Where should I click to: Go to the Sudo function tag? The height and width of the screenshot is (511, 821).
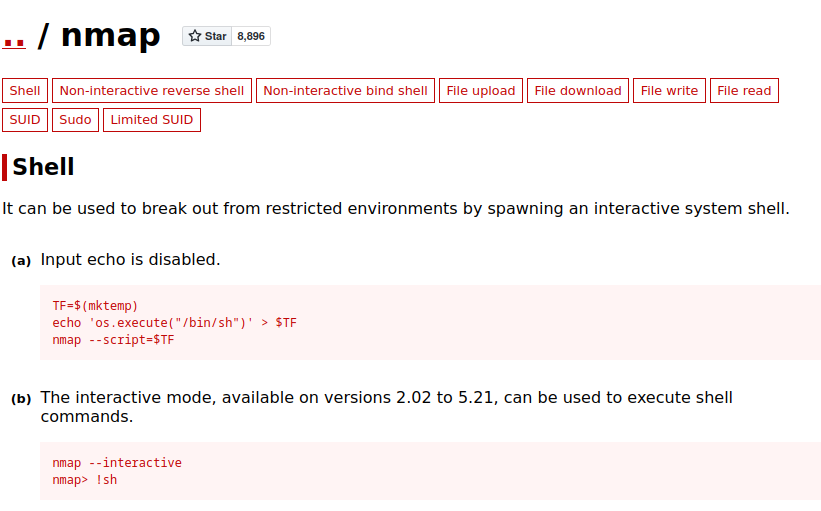[75, 120]
